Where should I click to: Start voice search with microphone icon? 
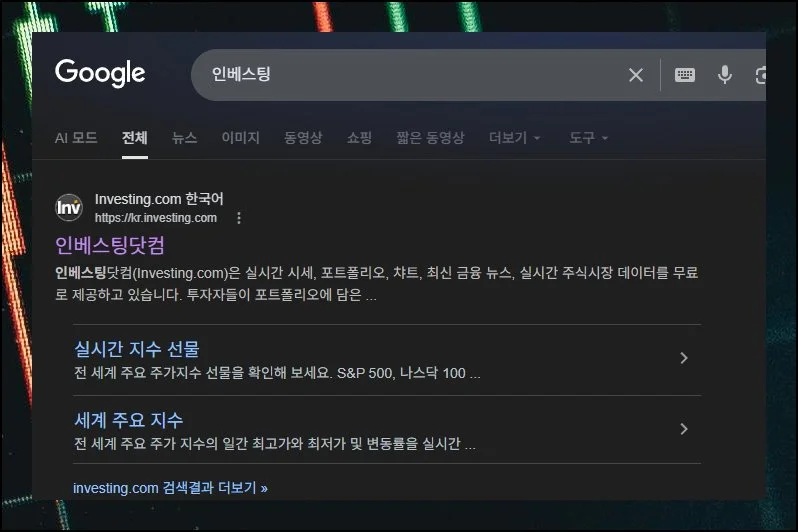(x=725, y=75)
